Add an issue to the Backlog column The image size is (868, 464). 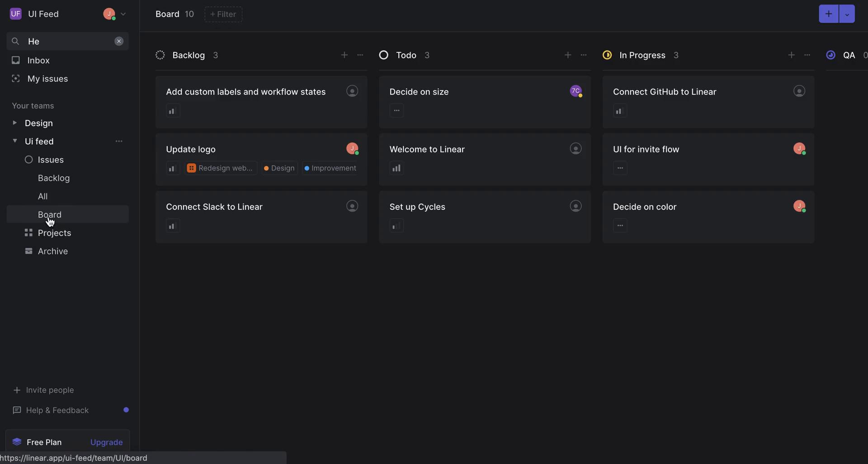pyautogui.click(x=344, y=55)
